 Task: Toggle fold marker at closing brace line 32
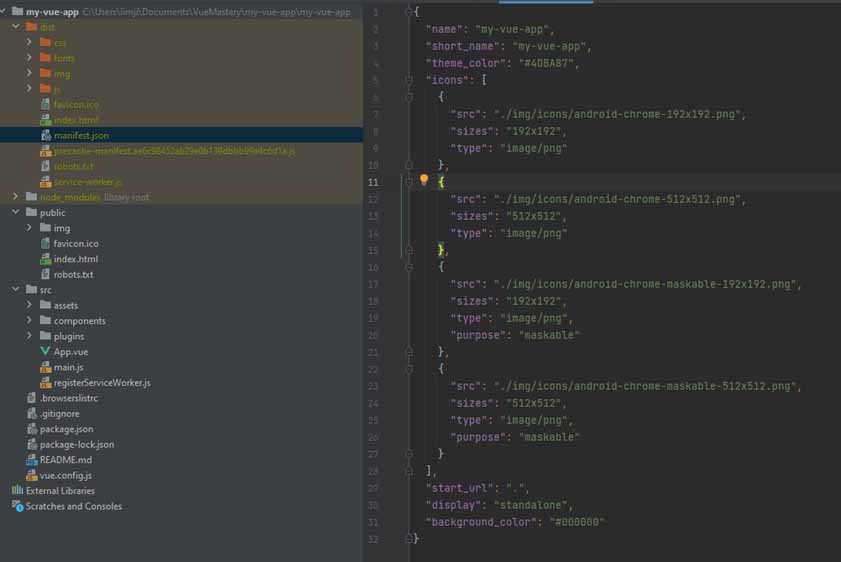point(409,539)
